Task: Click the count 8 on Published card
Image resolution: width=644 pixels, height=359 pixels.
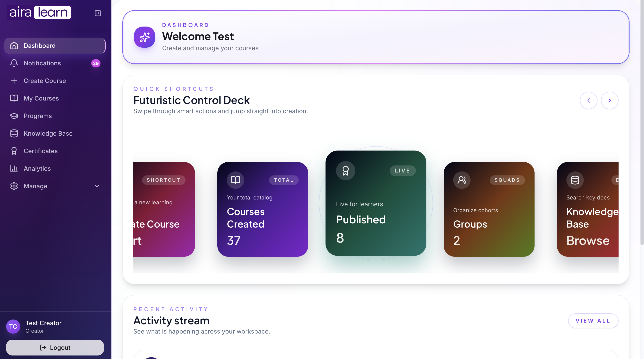Action: coord(340,238)
